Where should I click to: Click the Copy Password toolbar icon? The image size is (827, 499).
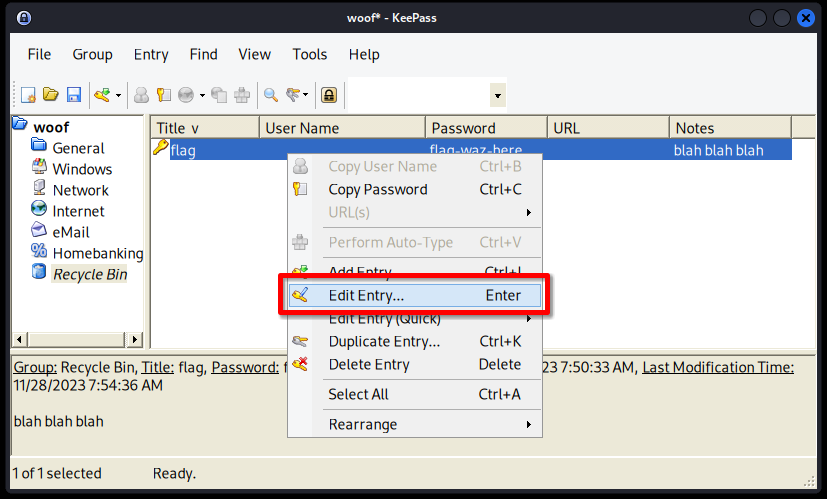tap(164, 95)
